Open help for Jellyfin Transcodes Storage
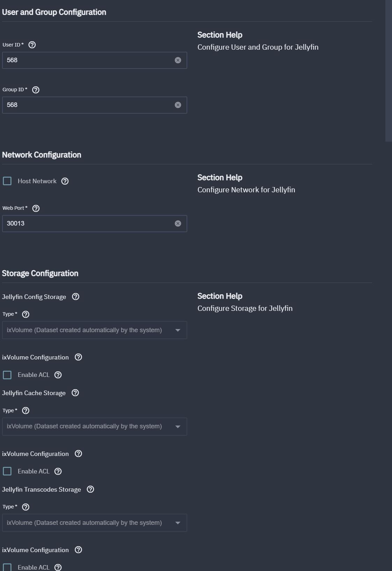The image size is (392, 571). point(90,489)
